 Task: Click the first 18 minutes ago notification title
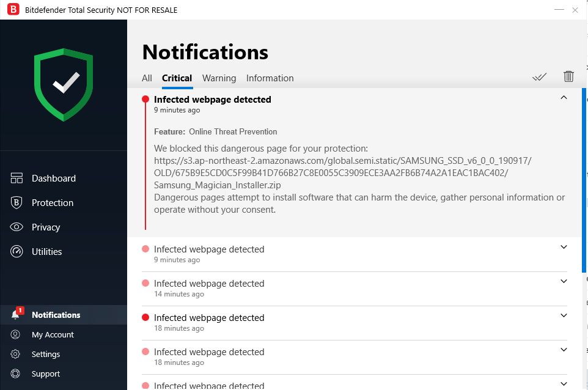209,318
